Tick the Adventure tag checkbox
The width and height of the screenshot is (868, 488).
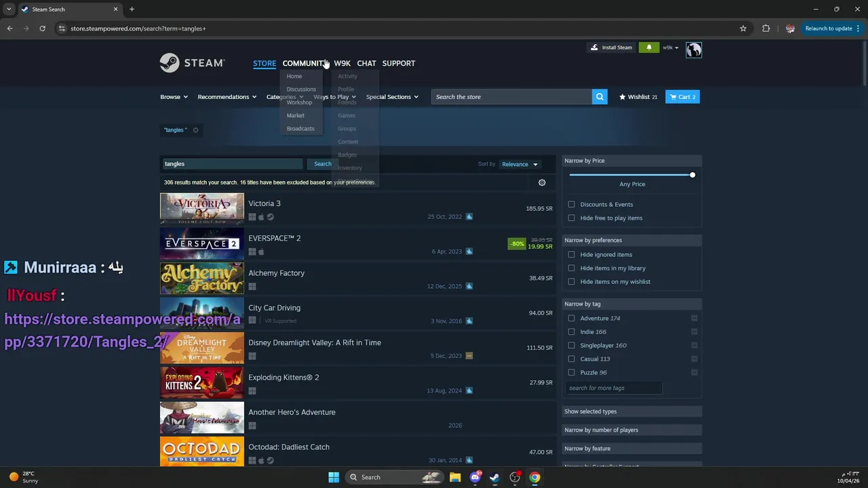(572, 318)
